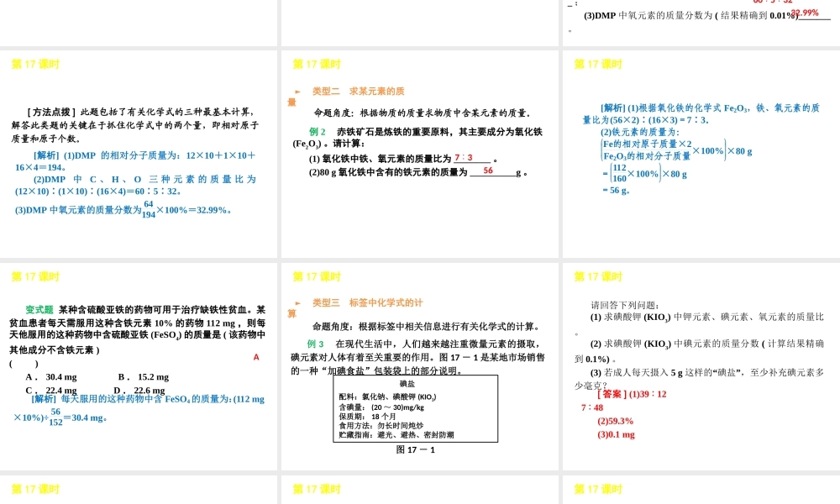Click the result '=56 g.' in the 解析
The width and height of the screenshot is (840, 504).
click(616, 190)
